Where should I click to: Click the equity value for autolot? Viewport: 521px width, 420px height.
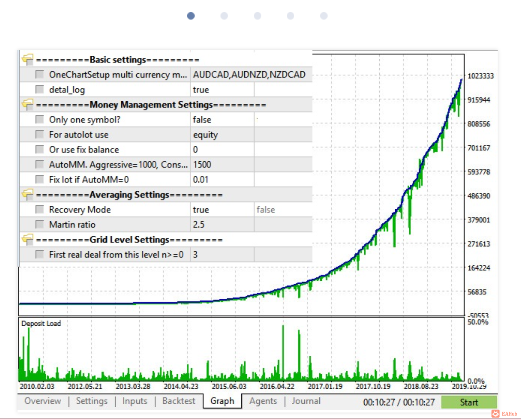tap(222, 135)
